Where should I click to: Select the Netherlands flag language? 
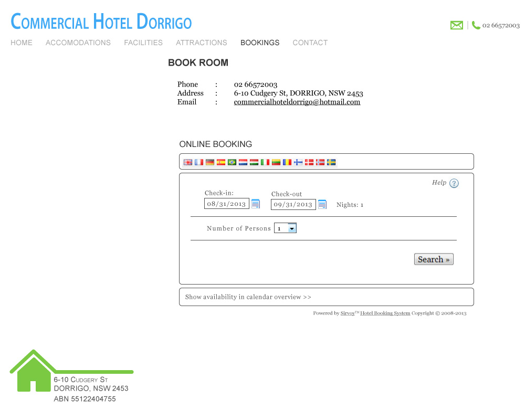click(x=243, y=162)
